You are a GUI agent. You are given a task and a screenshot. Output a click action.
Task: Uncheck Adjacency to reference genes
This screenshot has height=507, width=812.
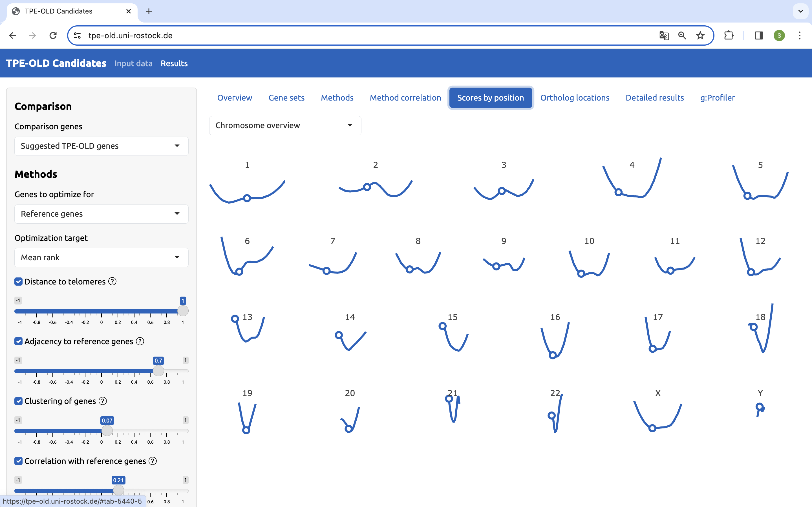(18, 341)
